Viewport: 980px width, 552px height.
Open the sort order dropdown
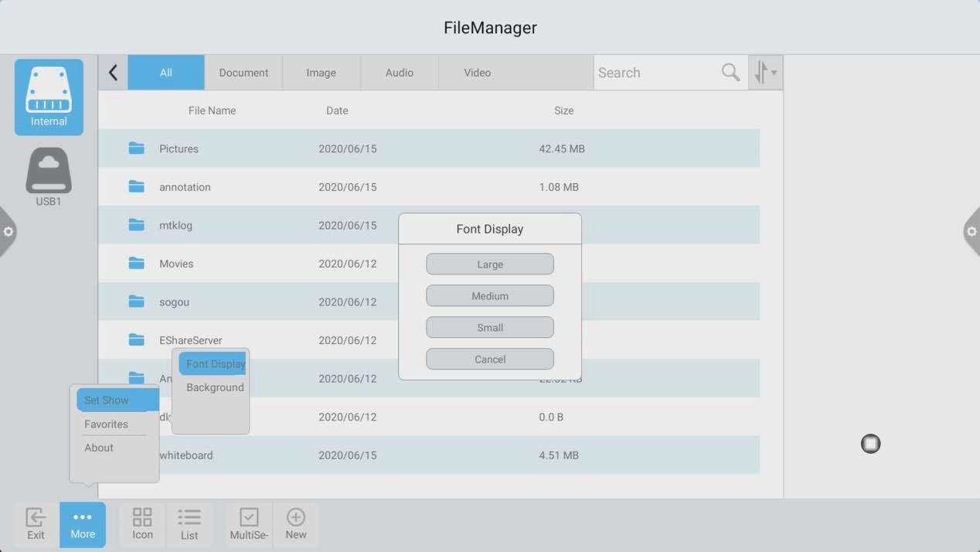pos(765,73)
